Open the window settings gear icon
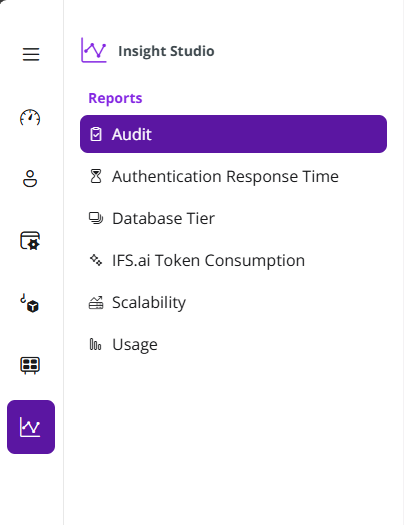The width and height of the screenshot is (404, 525). pos(30,241)
